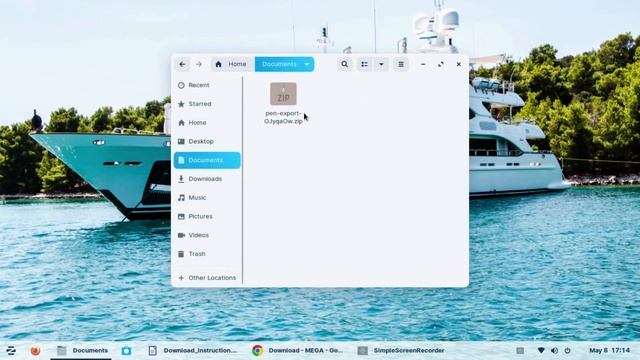Open the power tray icon

pyautogui.click(x=567, y=350)
